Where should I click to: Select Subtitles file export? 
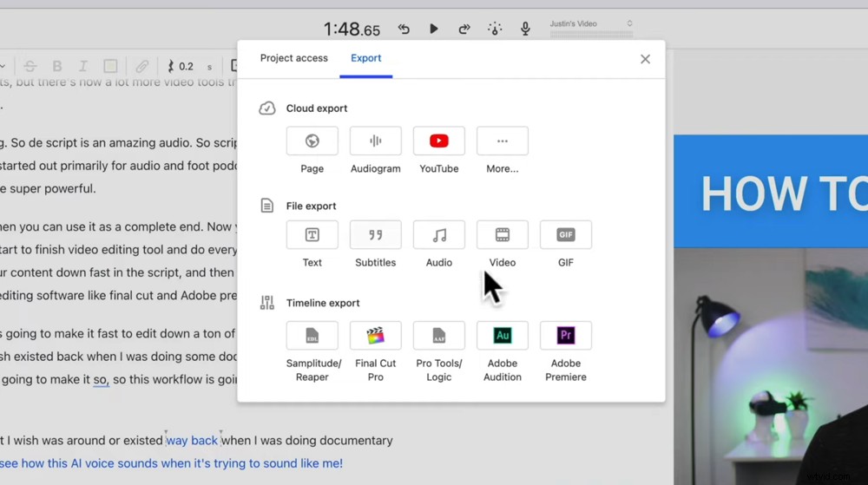pyautogui.click(x=375, y=235)
